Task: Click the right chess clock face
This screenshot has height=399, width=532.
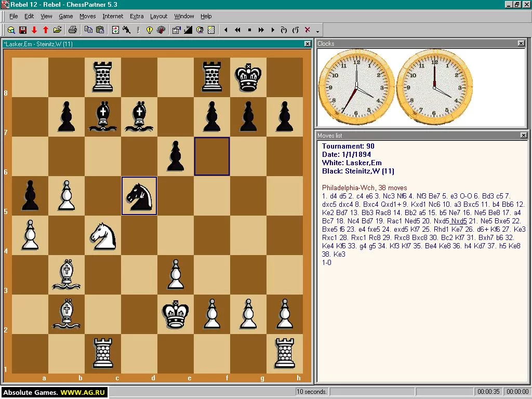Action: [435, 87]
